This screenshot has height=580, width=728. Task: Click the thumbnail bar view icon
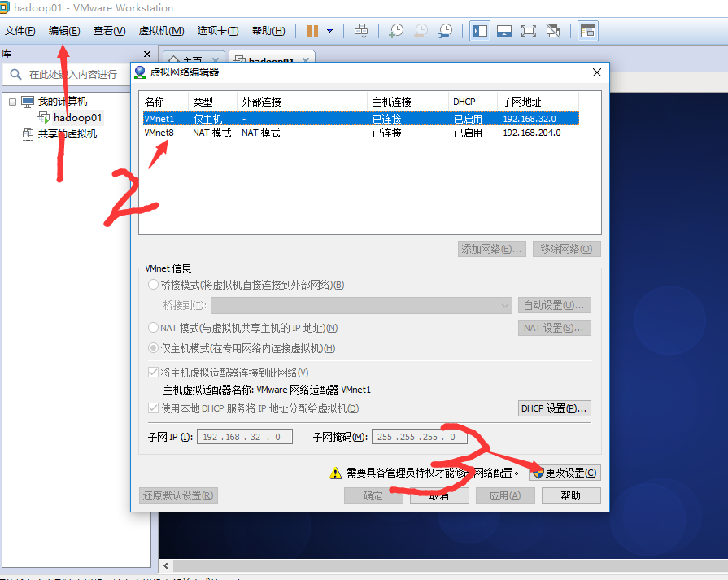pos(504,31)
